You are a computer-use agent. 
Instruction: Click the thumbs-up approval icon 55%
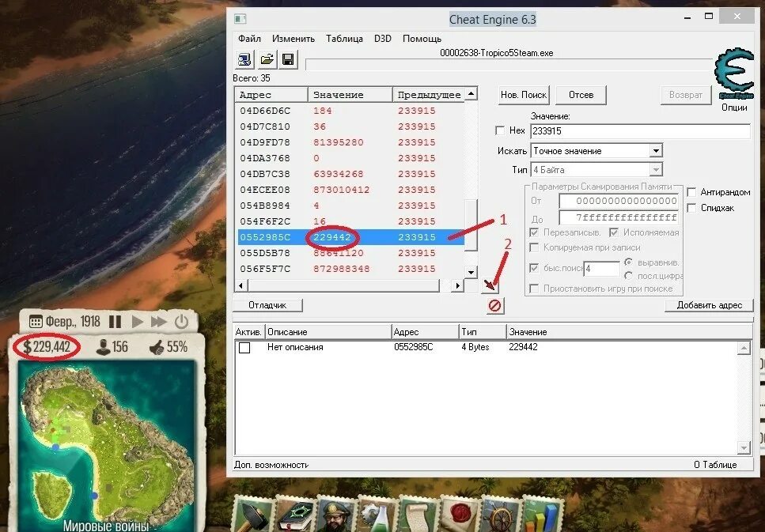click(156, 348)
